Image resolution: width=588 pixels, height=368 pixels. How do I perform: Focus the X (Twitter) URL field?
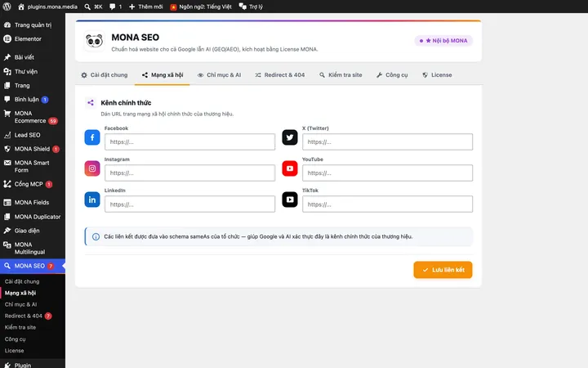tap(387, 142)
